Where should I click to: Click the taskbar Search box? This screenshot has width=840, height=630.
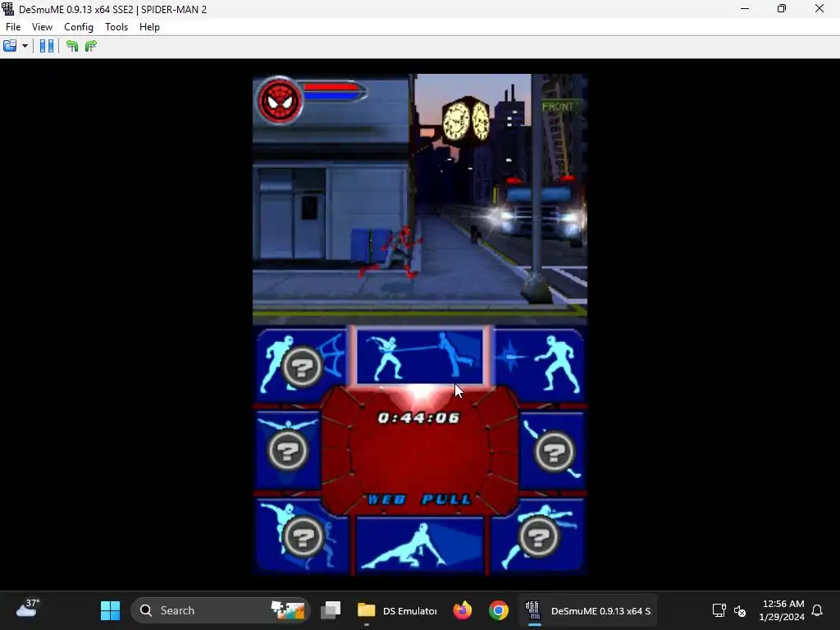(220, 610)
